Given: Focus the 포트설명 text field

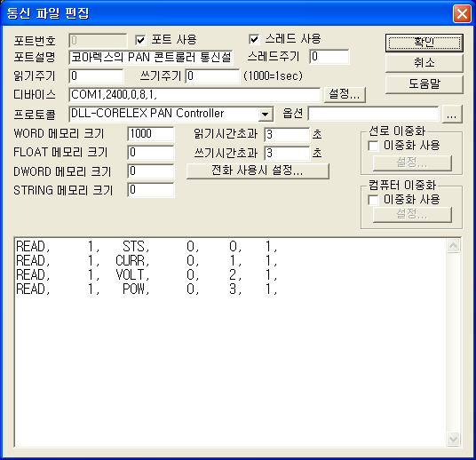Looking at the screenshot, I should (151, 58).
